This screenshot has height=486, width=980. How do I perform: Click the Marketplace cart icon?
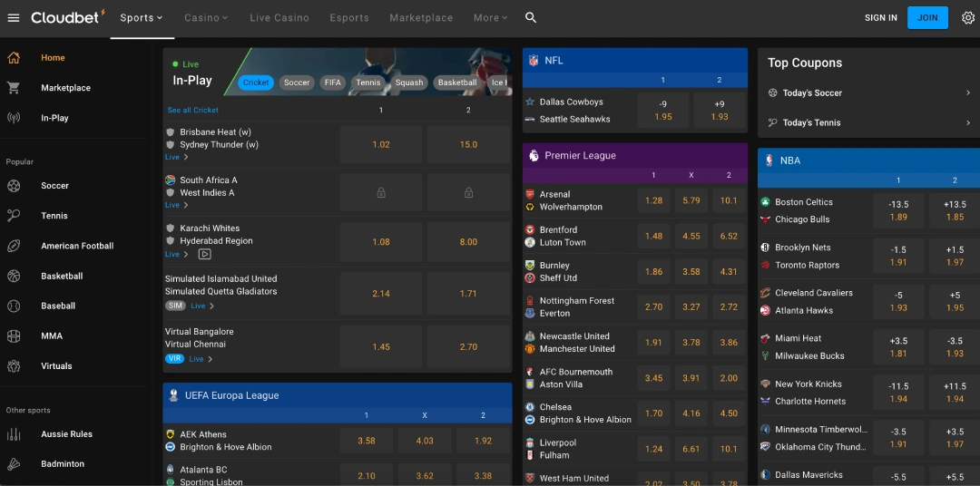click(x=13, y=88)
